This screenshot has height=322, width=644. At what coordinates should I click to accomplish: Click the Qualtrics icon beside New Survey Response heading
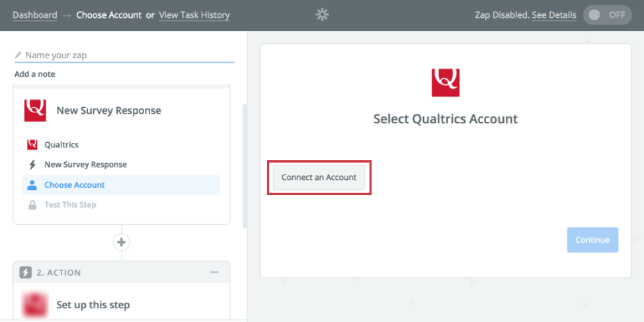(35, 110)
